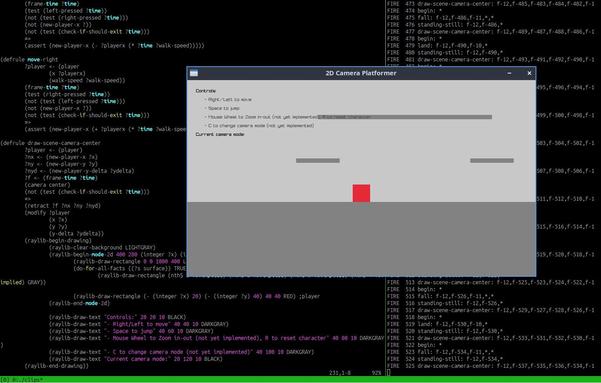This screenshot has width=601, height=383.
Task: Open the window menu icon of 2D Camera Platformer
Action: pos(194,73)
